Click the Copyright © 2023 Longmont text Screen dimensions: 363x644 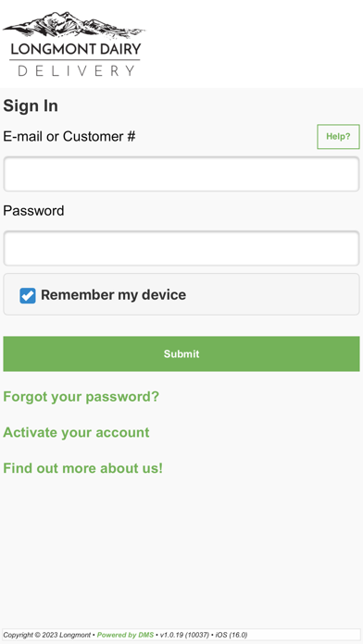click(47, 635)
